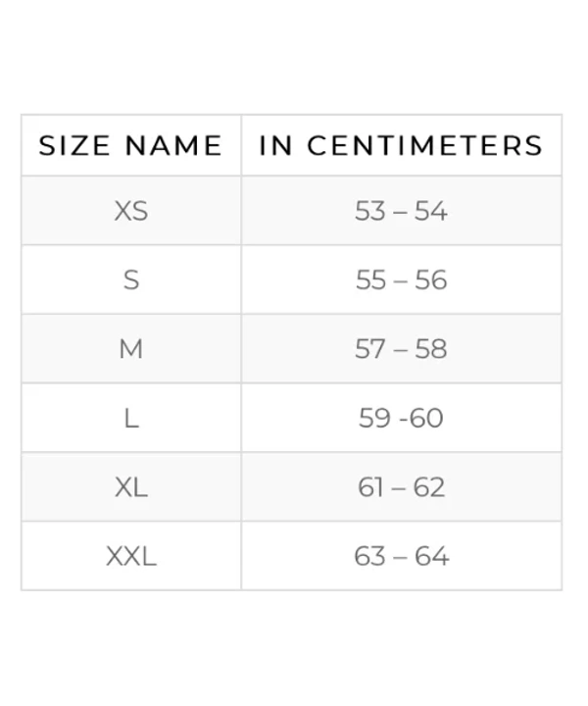588x706 pixels.
Task: Select the XL size cell
Action: click(x=131, y=487)
